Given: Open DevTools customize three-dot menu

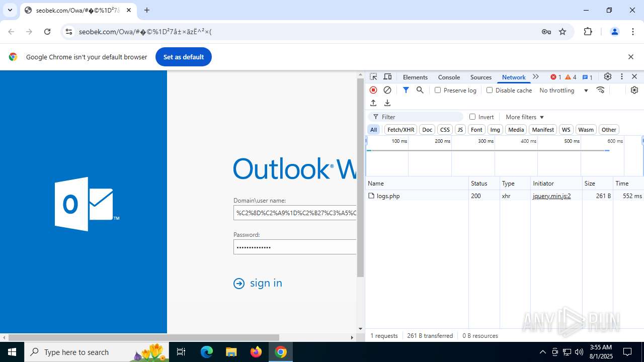Looking at the screenshot, I should (622, 77).
